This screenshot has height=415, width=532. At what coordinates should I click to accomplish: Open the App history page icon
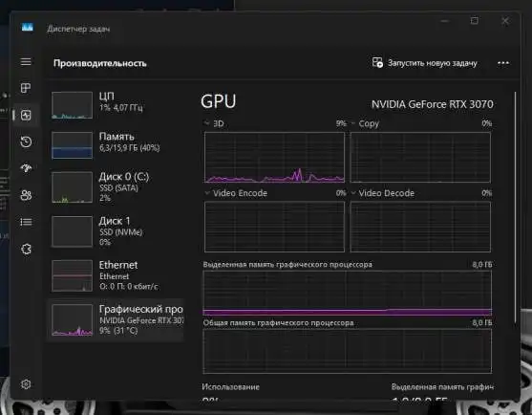pyautogui.click(x=26, y=142)
